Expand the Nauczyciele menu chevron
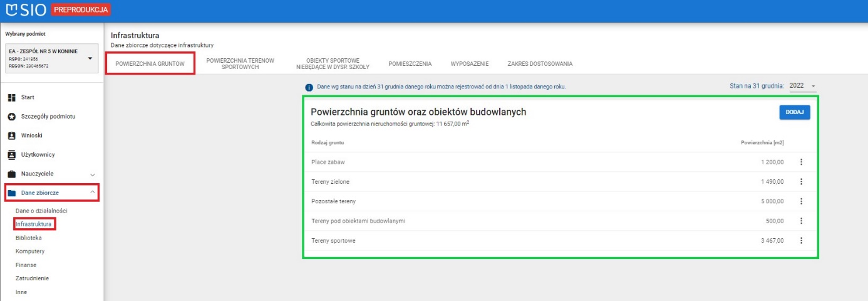The height and width of the screenshot is (301, 868). 93,174
